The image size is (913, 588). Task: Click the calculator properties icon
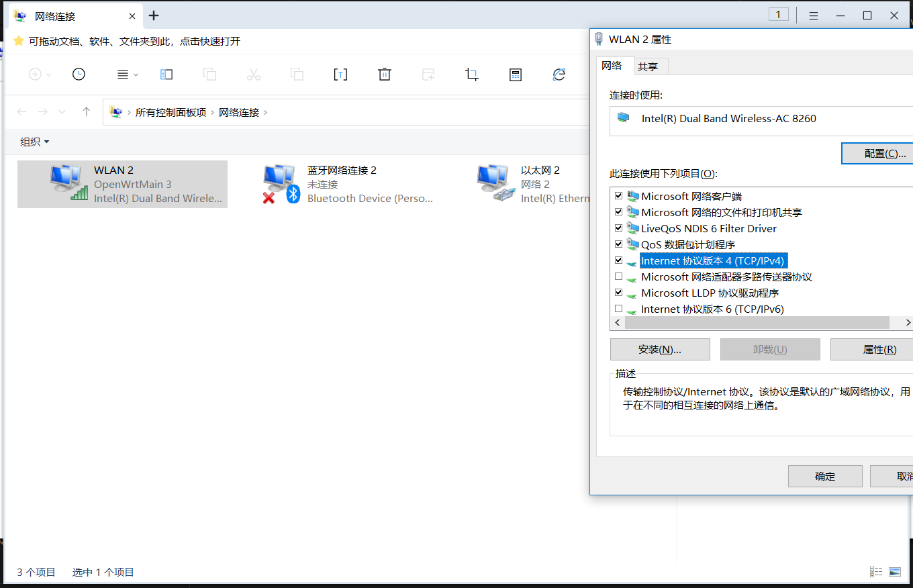click(516, 75)
